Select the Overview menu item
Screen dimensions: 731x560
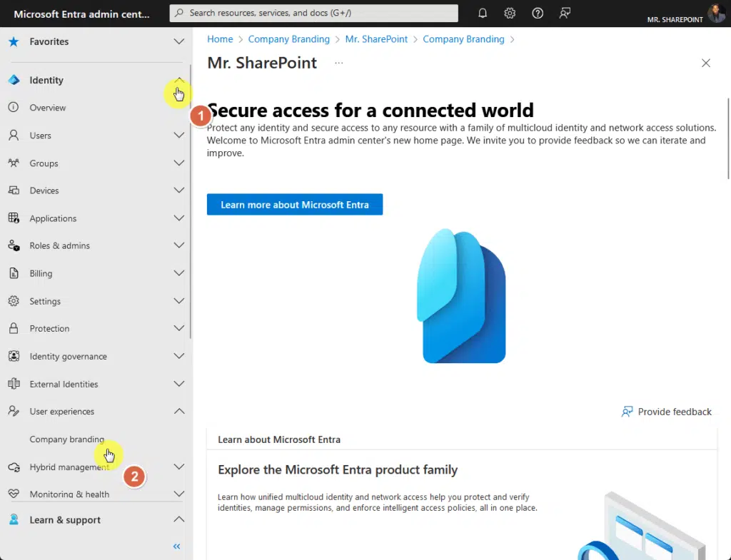(x=48, y=108)
